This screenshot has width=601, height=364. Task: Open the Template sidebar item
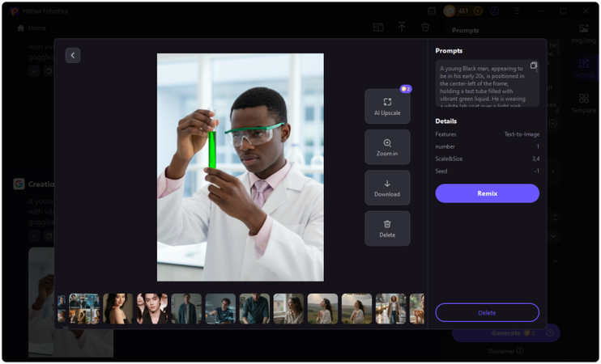point(583,103)
